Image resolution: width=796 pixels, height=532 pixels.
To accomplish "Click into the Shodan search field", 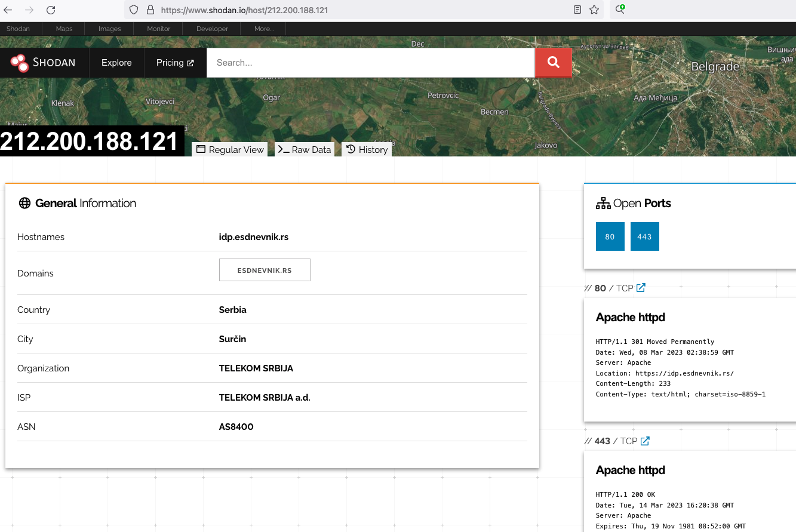I will point(370,63).
